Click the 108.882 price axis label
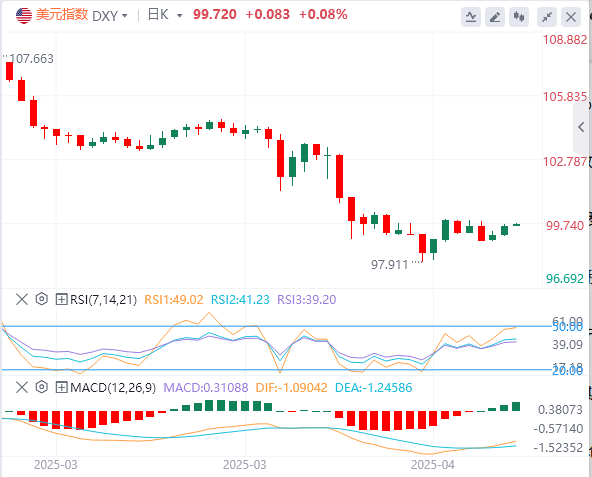Image resolution: width=592 pixels, height=477 pixels. coord(565,40)
